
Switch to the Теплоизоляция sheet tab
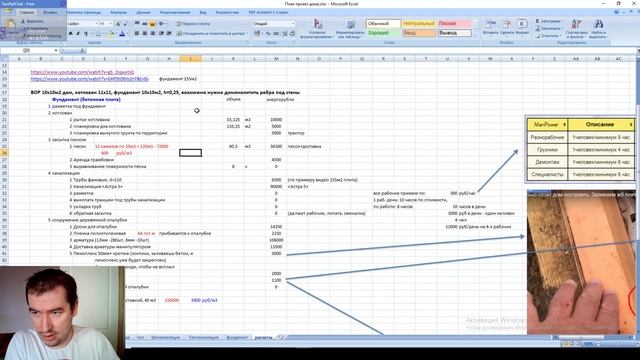click(203, 338)
